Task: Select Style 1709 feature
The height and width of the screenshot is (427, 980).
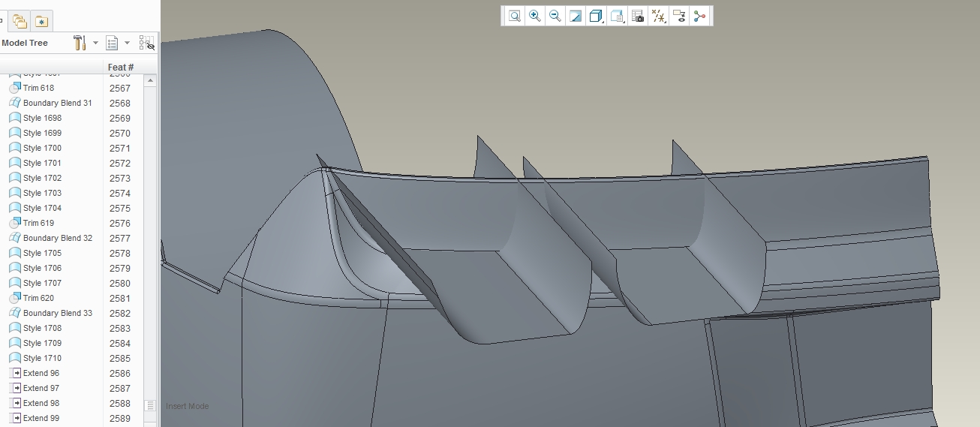Action: point(42,343)
